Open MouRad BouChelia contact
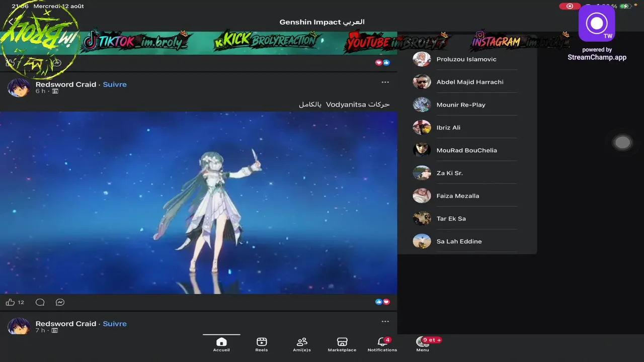This screenshot has width=644, height=362. [x=465, y=150]
